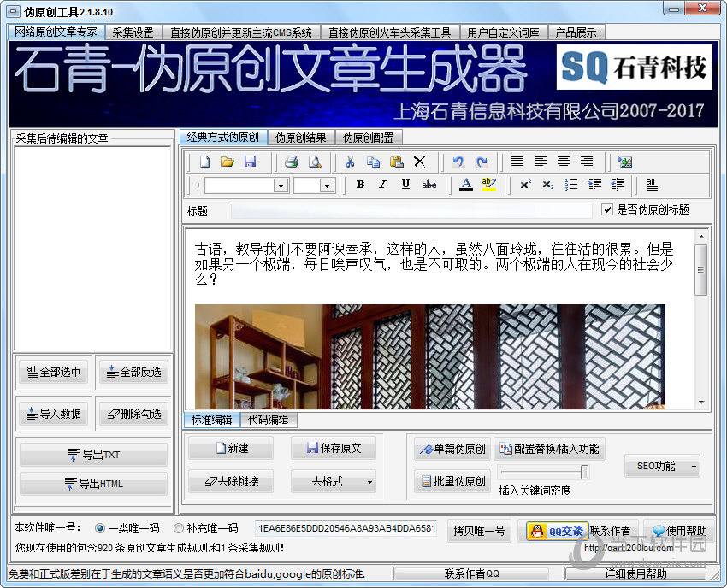Viewport: 727px width, 588px height.
Task: Click the 全部选中 button
Action: point(53,372)
